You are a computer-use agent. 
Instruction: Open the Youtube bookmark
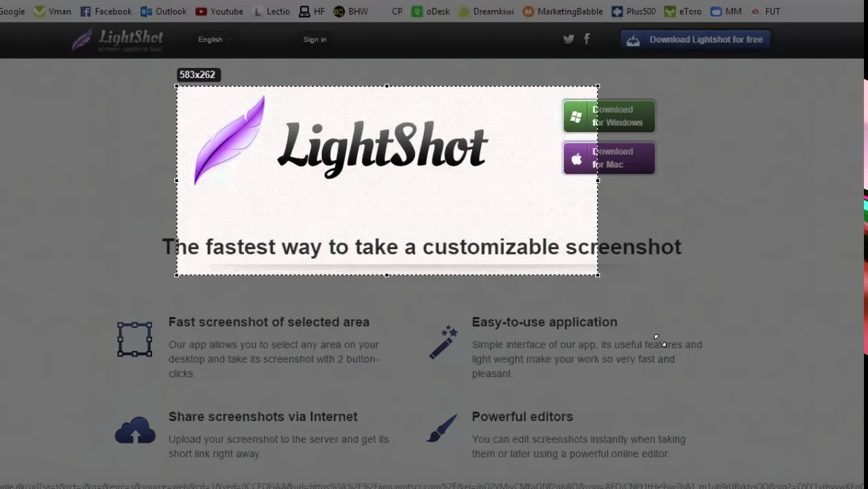click(x=219, y=12)
